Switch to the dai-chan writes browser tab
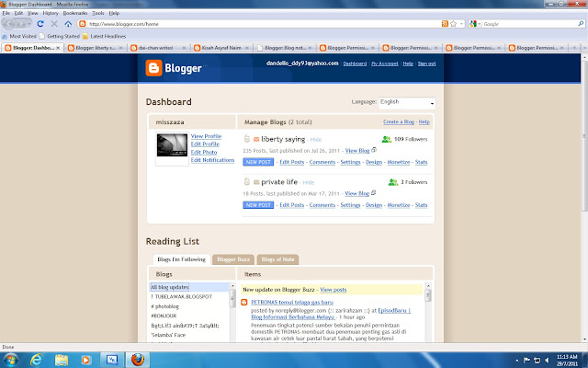 [159, 48]
